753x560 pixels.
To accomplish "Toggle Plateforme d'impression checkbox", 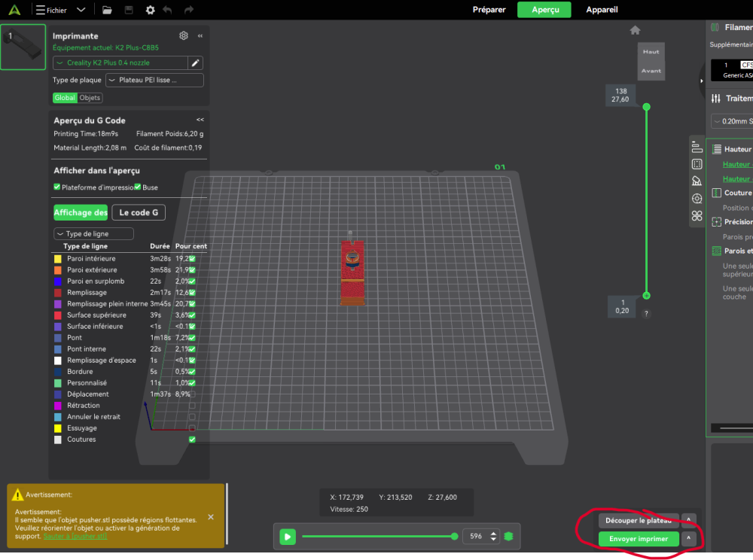I will 57,187.
